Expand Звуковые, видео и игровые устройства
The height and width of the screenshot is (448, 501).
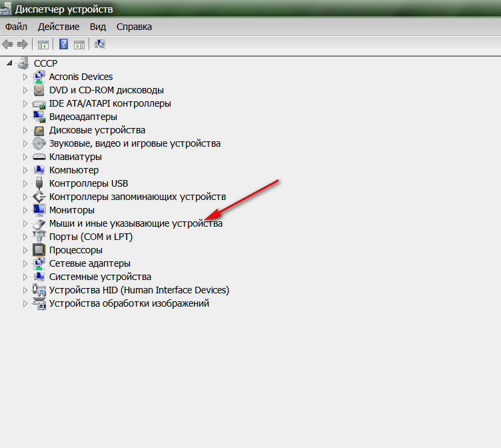pyautogui.click(x=25, y=143)
